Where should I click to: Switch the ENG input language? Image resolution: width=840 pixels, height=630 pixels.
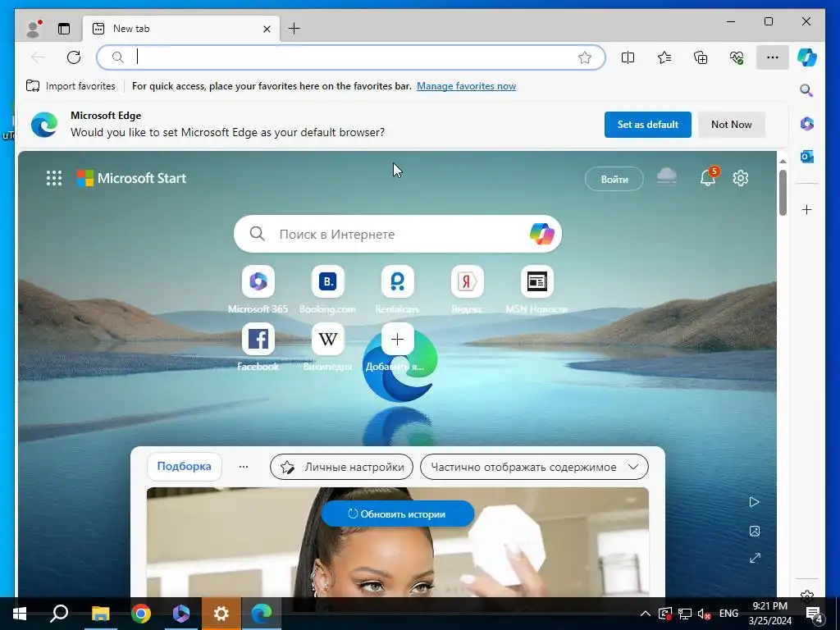pos(728,614)
